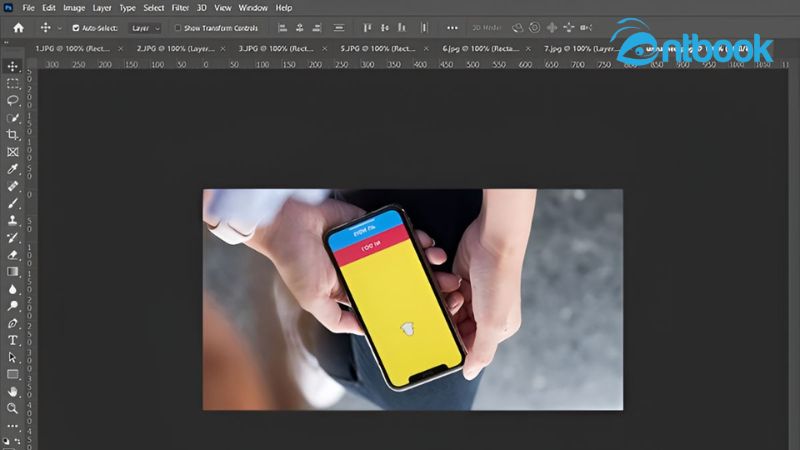Expand the toolbox double-arrow

point(6,42)
